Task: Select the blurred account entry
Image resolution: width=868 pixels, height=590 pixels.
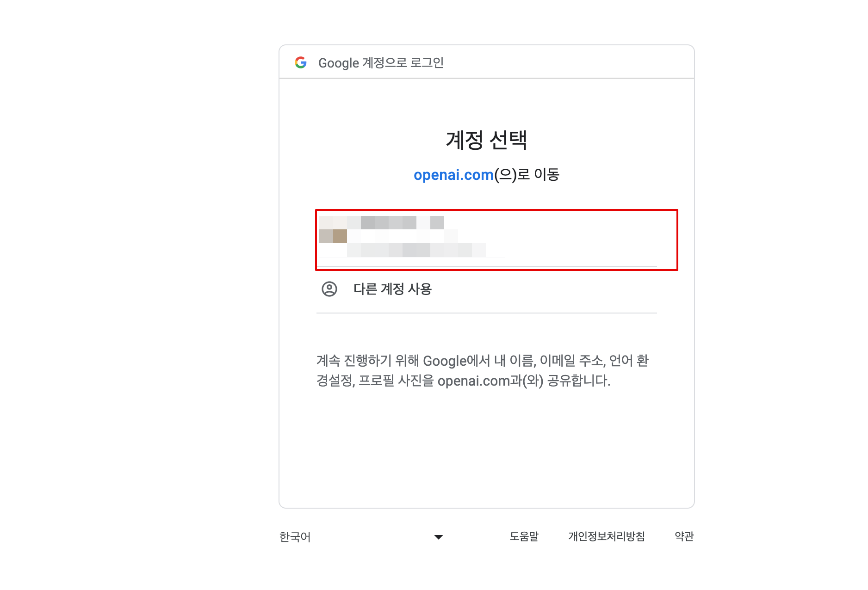Action: pyautogui.click(x=487, y=240)
